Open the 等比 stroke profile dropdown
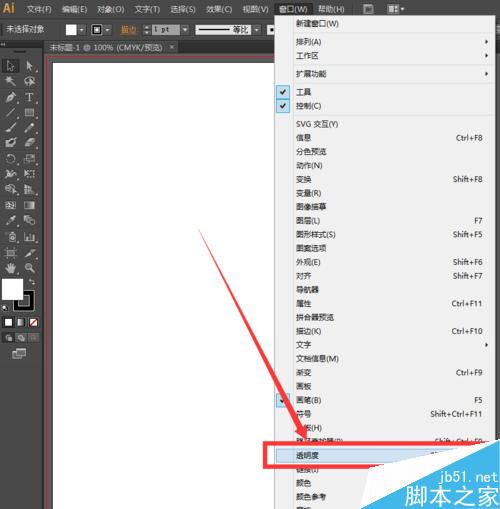The height and width of the screenshot is (509, 500). pos(256,30)
